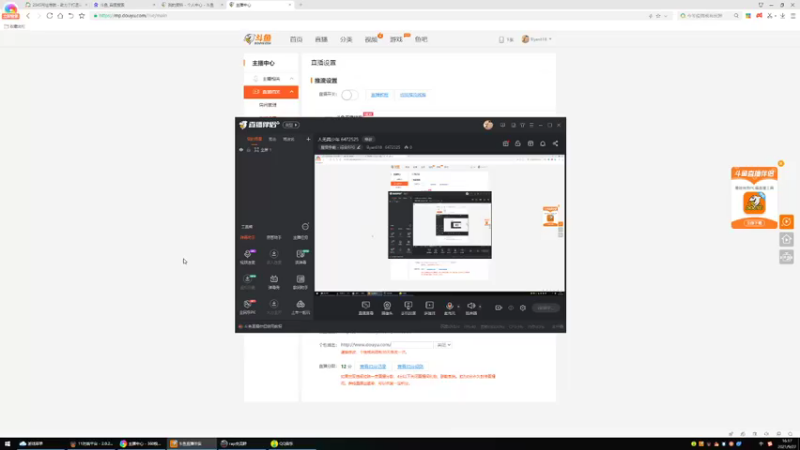800x450 pixels.
Task: Click the QQ taskbar item
Action: 290,443
